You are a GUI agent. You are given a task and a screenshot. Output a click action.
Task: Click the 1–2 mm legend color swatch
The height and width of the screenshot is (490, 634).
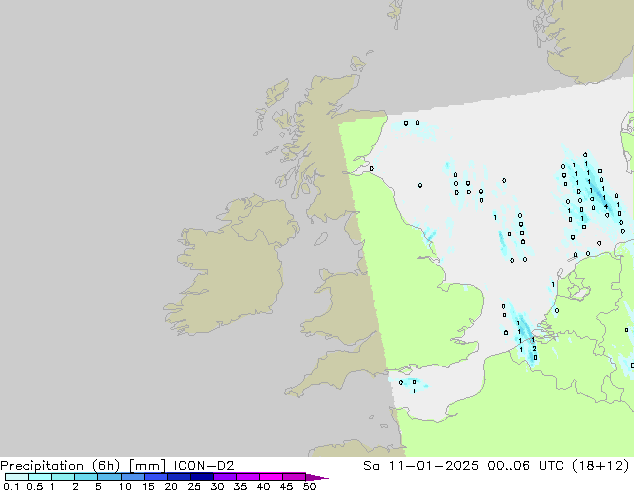pyautogui.click(x=63, y=477)
